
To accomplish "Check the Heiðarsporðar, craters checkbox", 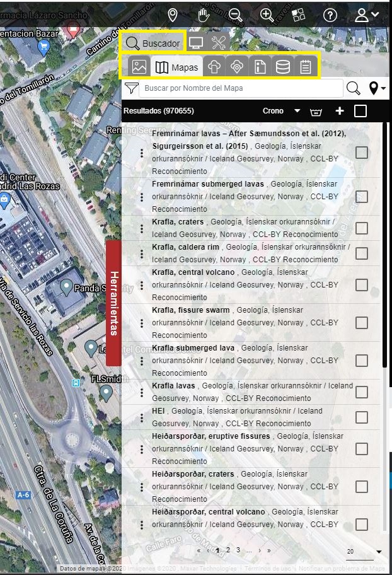I will click(x=362, y=487).
